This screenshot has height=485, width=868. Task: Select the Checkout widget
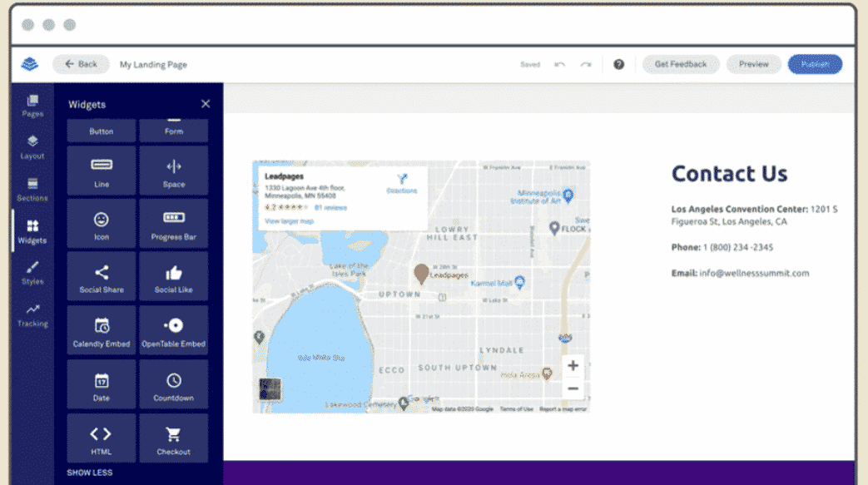(174, 438)
